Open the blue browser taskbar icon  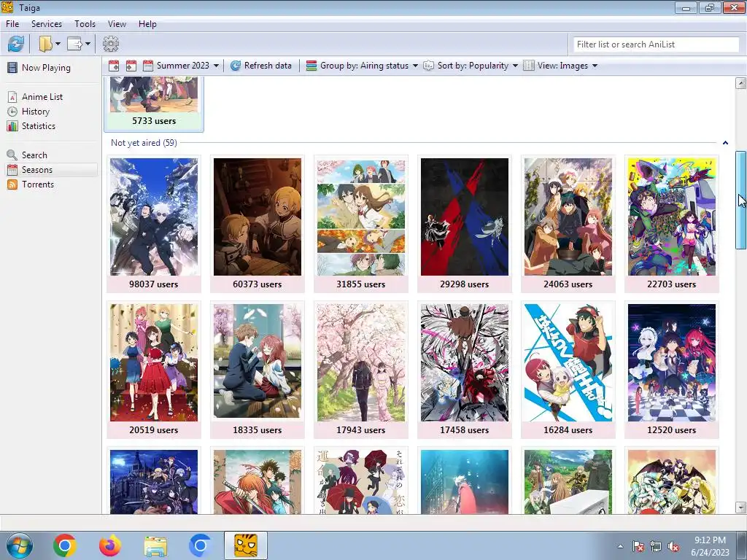pyautogui.click(x=200, y=545)
